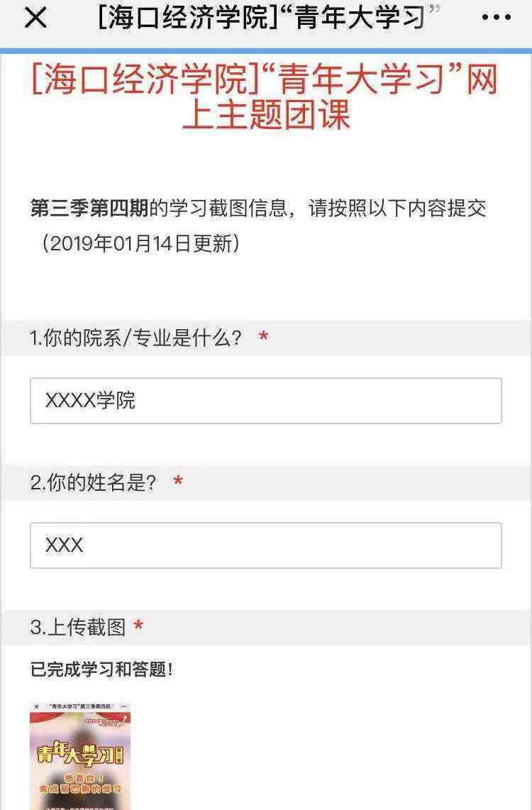Click the bold "第三季第四期" text
This screenshot has width=532, height=810.
[89, 209]
